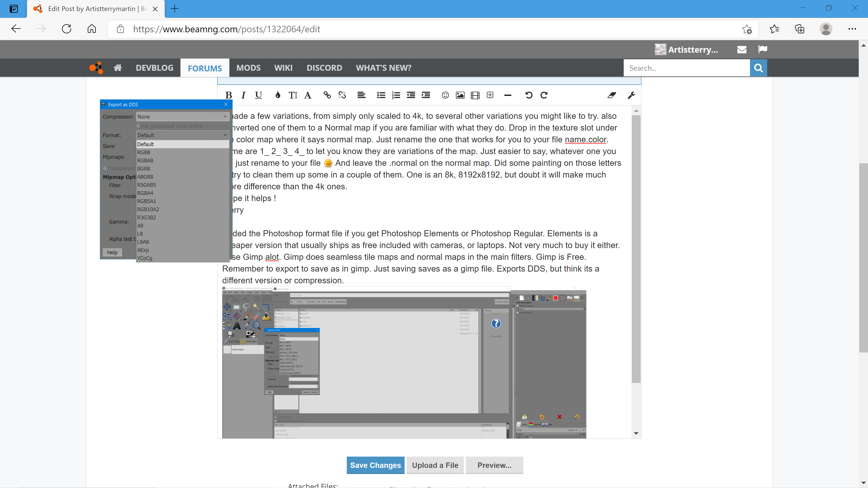868x488 pixels.
Task: Redo last edit in editor
Action: (x=544, y=95)
